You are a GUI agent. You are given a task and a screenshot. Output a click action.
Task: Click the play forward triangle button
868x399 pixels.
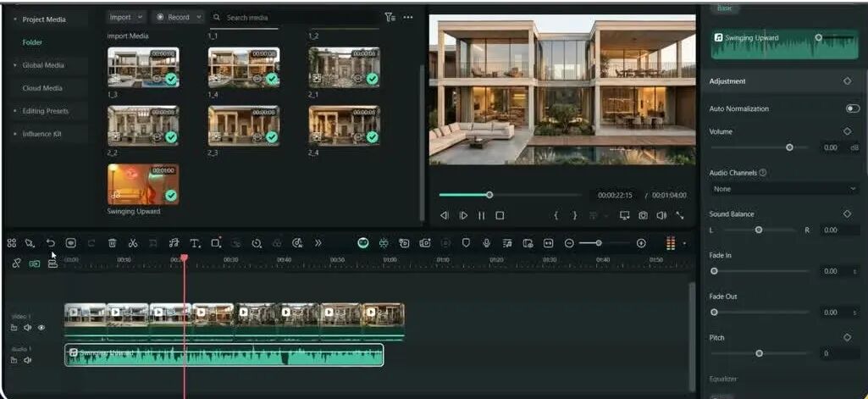click(x=463, y=215)
